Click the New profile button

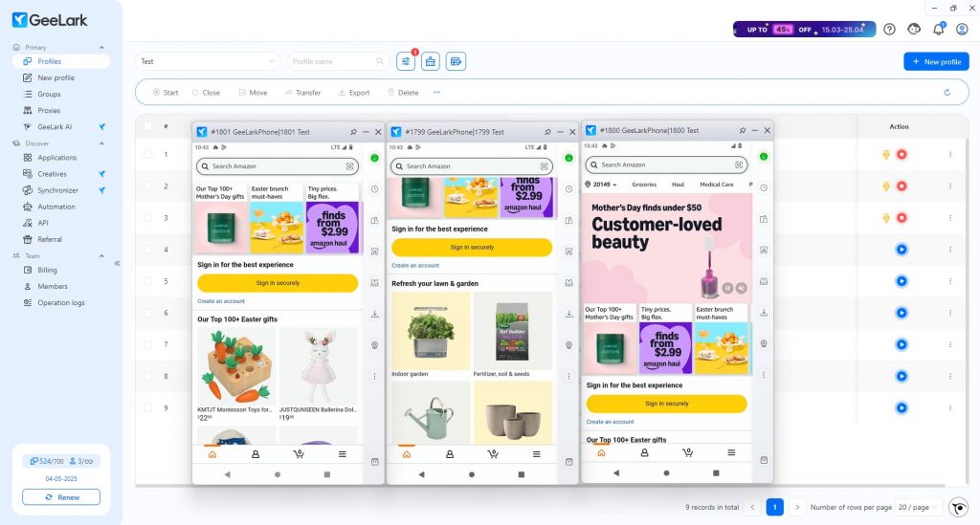coord(936,61)
